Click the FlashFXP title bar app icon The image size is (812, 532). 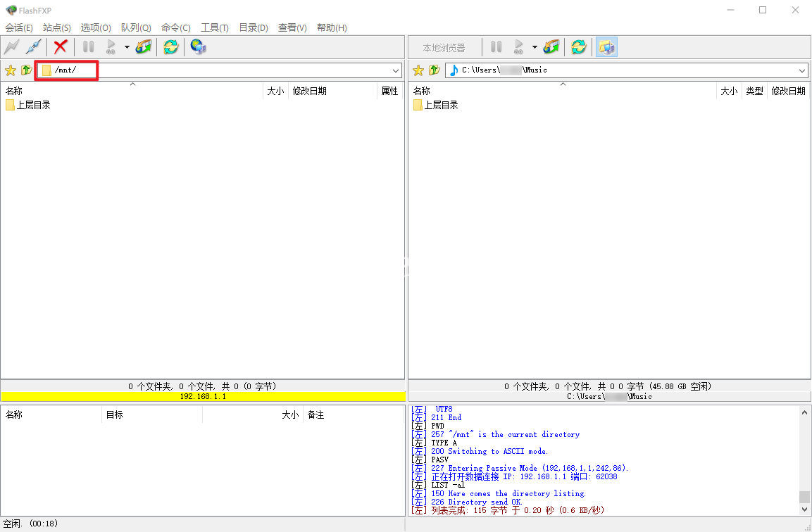pyautogui.click(x=11, y=10)
